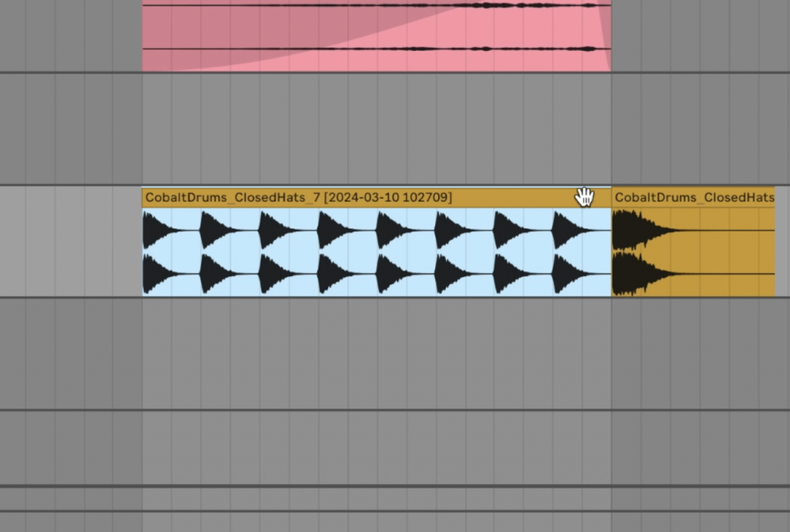This screenshot has height=532, width=790.
Task: Click the empty track lane directly below hats clip
Action: pos(395,353)
